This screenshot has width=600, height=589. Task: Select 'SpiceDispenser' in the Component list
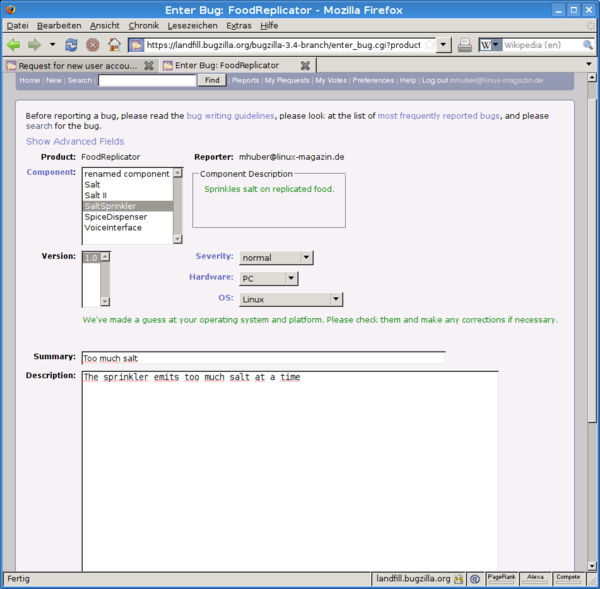tap(127, 217)
